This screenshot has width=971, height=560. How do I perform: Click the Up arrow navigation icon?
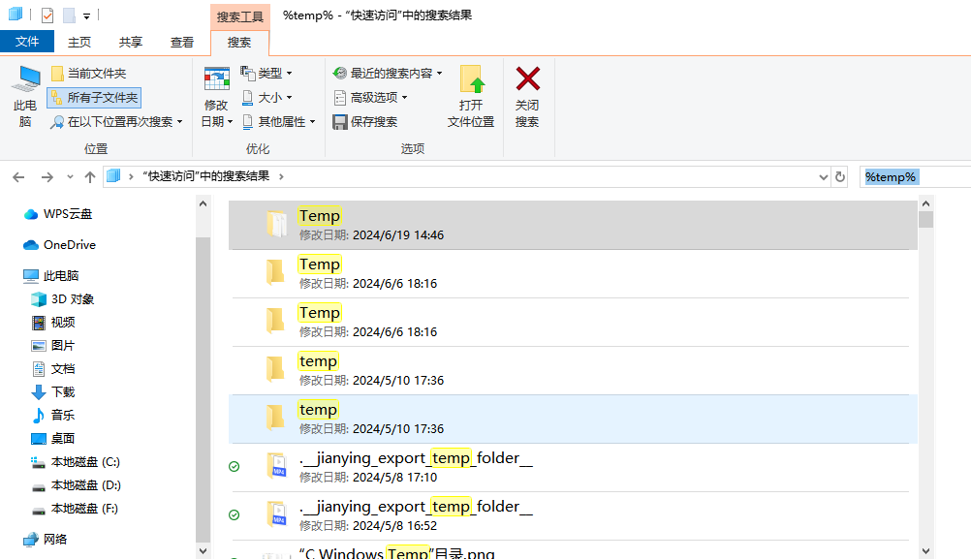tap(90, 176)
